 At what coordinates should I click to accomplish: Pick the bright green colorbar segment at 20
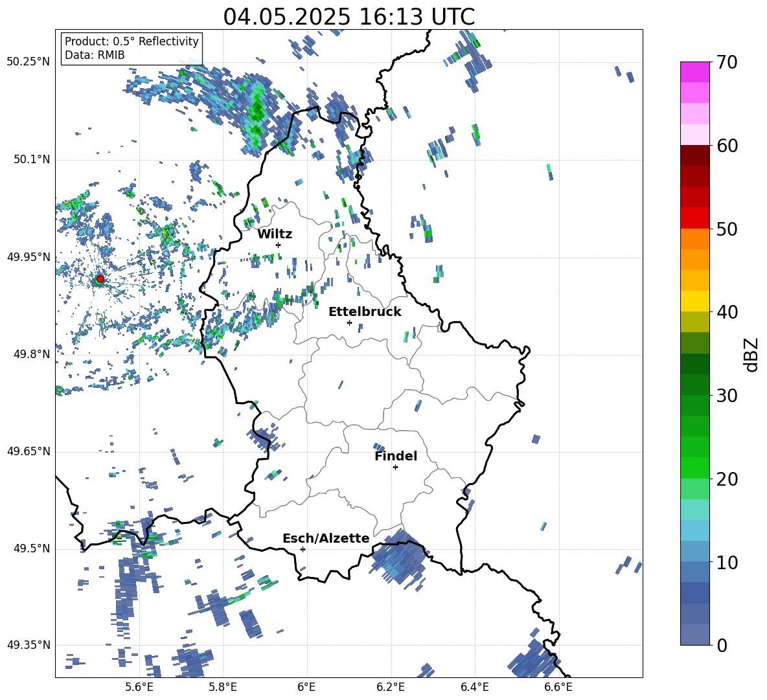(x=694, y=468)
